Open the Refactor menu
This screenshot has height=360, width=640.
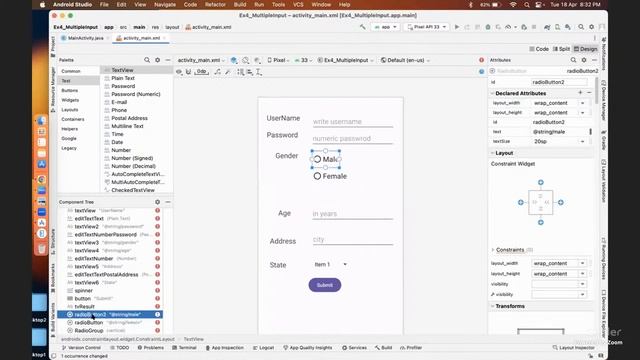(x=215, y=4)
